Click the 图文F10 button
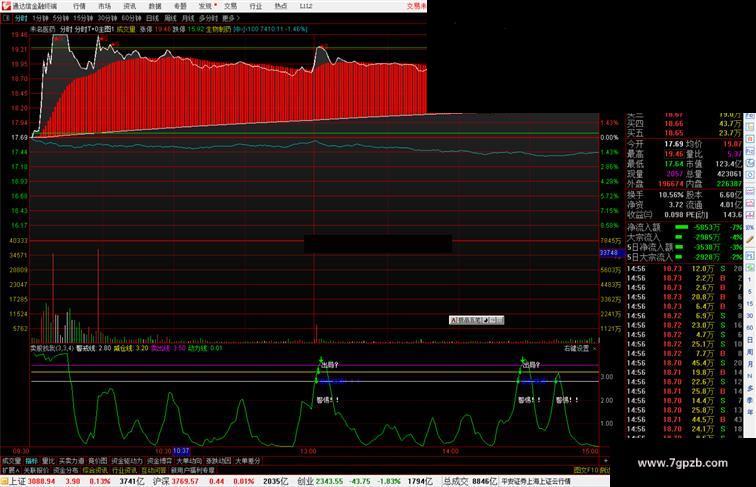 (x=586, y=470)
